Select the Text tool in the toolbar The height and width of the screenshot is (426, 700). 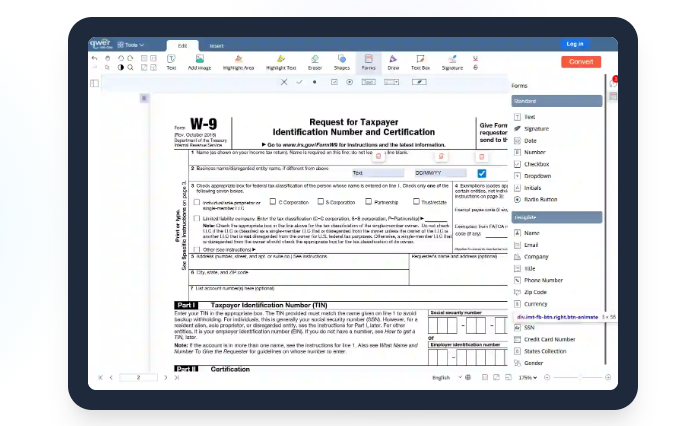(171, 62)
